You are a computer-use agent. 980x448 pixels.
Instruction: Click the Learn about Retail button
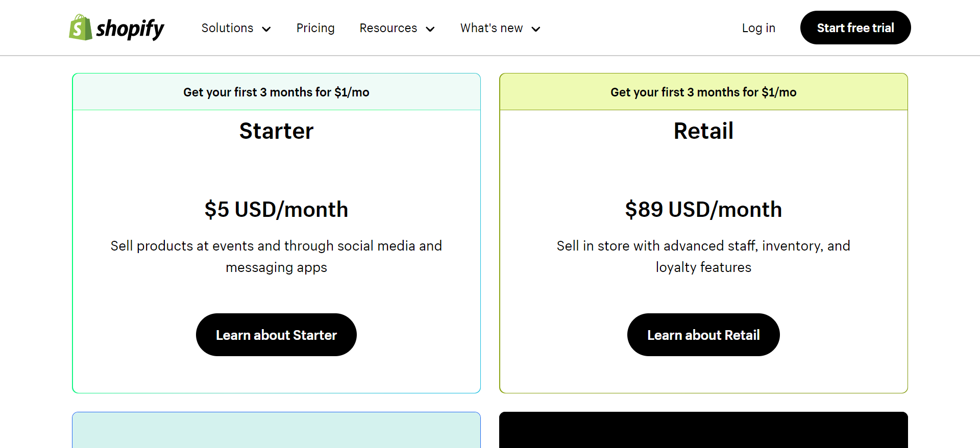(703, 335)
